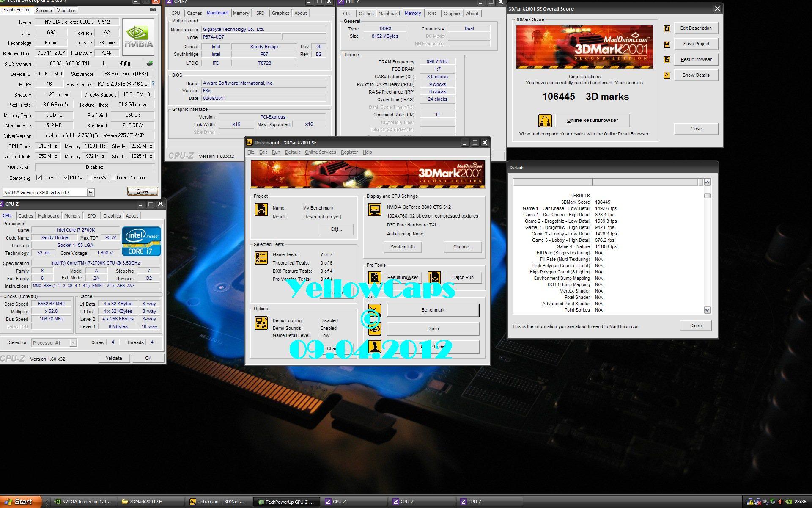This screenshot has height=508, width=812.
Task: Click the disconnected network tray icon
Action: pyautogui.click(x=757, y=502)
